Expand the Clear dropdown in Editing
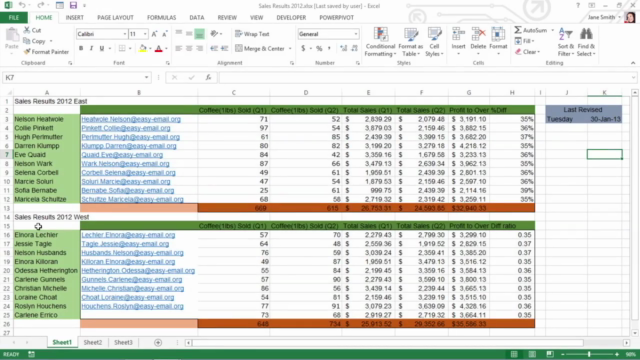The image size is (640, 360). pyautogui.click(x=539, y=52)
